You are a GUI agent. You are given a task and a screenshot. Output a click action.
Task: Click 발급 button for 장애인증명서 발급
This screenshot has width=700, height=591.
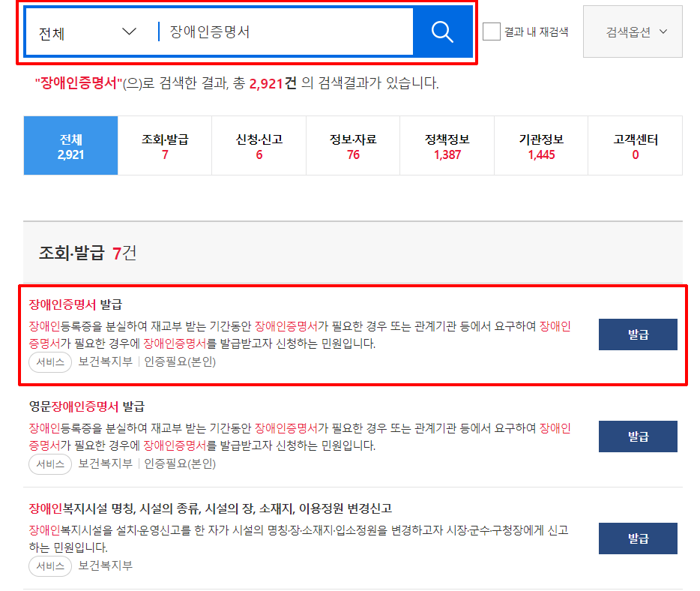[x=637, y=334]
